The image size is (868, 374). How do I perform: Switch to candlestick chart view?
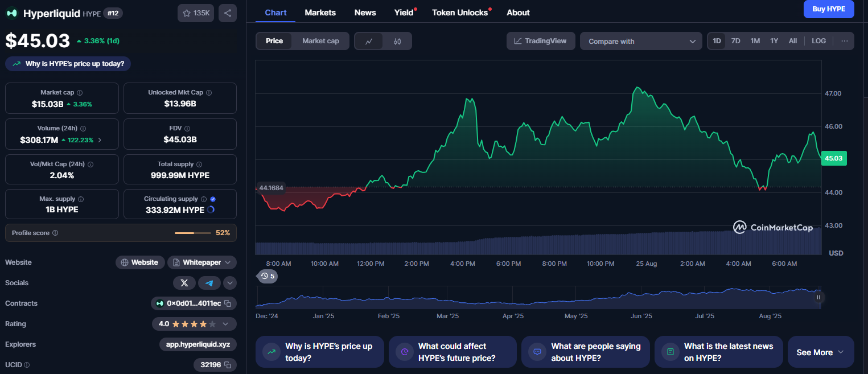point(397,41)
